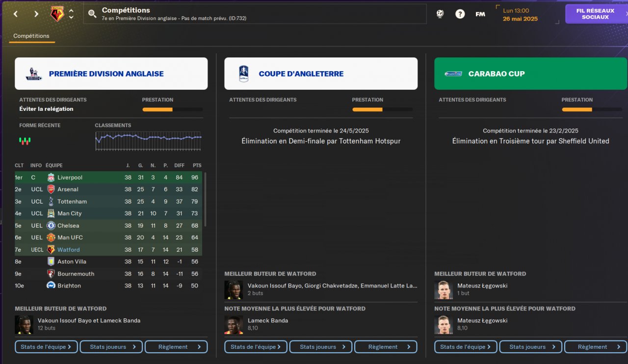Open league top scorer Vakoun Issouf Bayo portrait
This screenshot has width=628, height=364.
(x=24, y=325)
